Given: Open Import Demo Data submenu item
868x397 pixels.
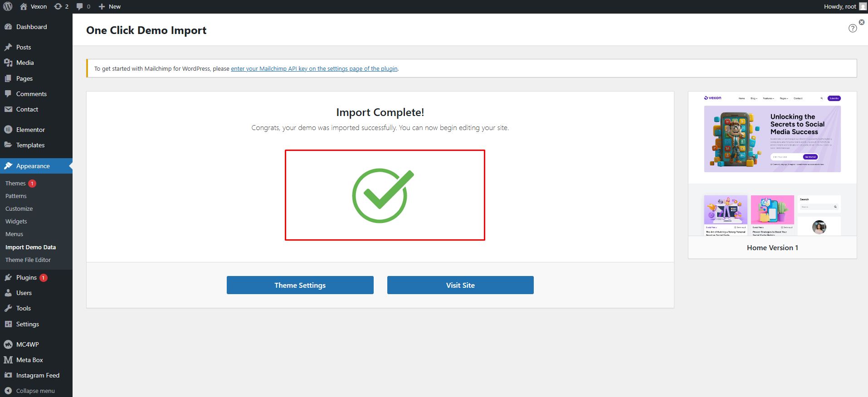Looking at the screenshot, I should coord(30,247).
